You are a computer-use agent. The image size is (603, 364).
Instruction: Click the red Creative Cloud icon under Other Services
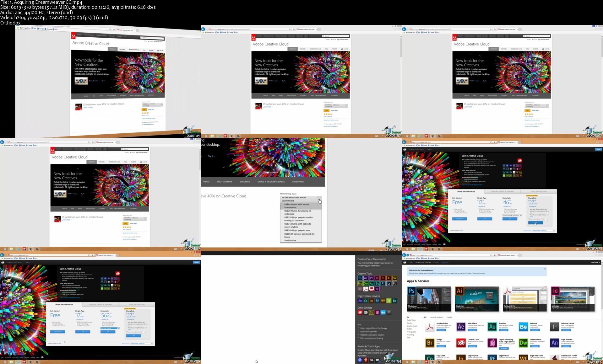click(x=360, y=312)
